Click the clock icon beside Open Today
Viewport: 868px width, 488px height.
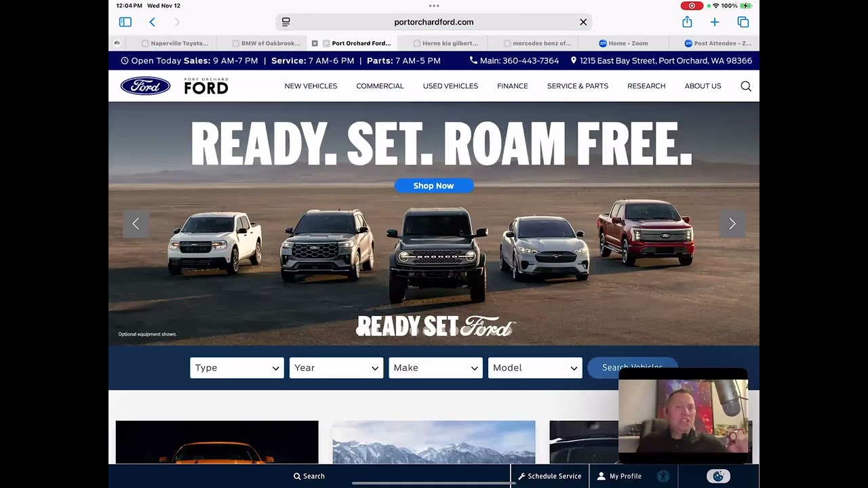pos(125,60)
